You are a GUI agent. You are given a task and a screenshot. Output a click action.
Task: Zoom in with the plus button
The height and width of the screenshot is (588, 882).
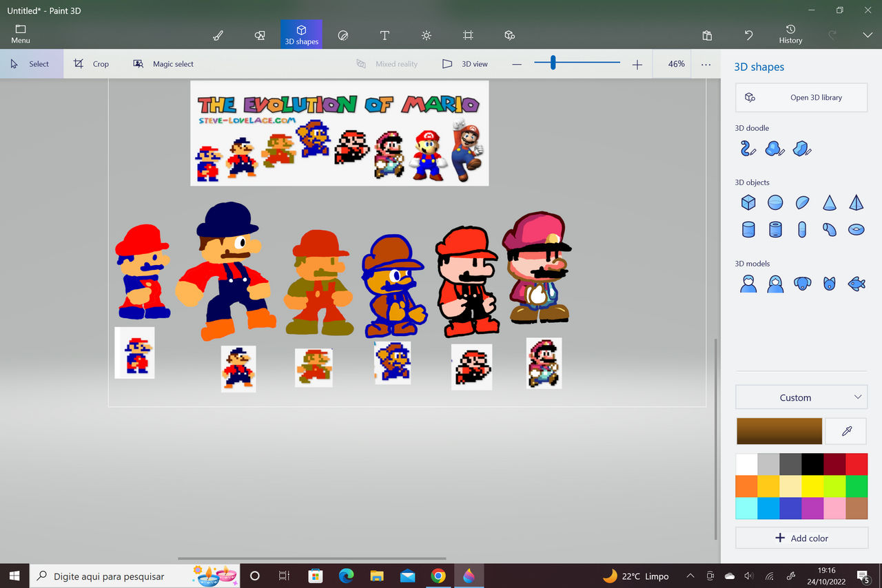pos(637,64)
